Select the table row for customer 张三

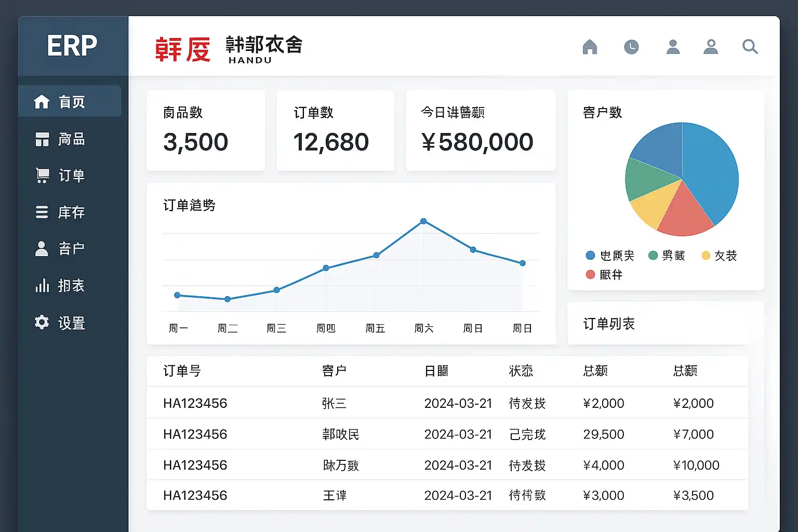pos(447,403)
